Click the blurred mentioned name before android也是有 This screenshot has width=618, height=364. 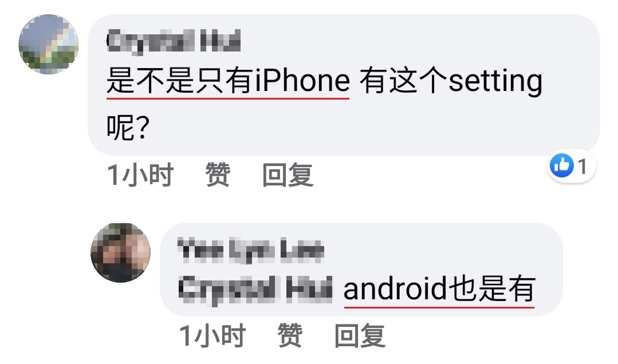click(x=255, y=289)
